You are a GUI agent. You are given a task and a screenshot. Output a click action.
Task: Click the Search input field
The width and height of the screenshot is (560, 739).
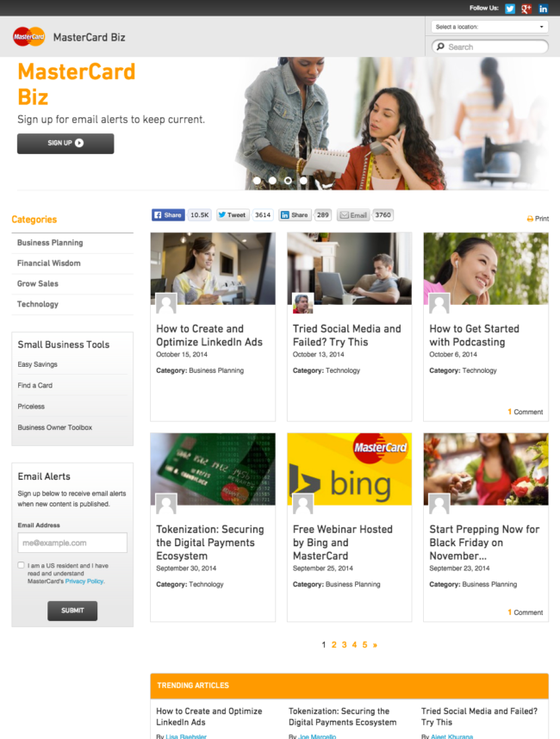coord(489,47)
